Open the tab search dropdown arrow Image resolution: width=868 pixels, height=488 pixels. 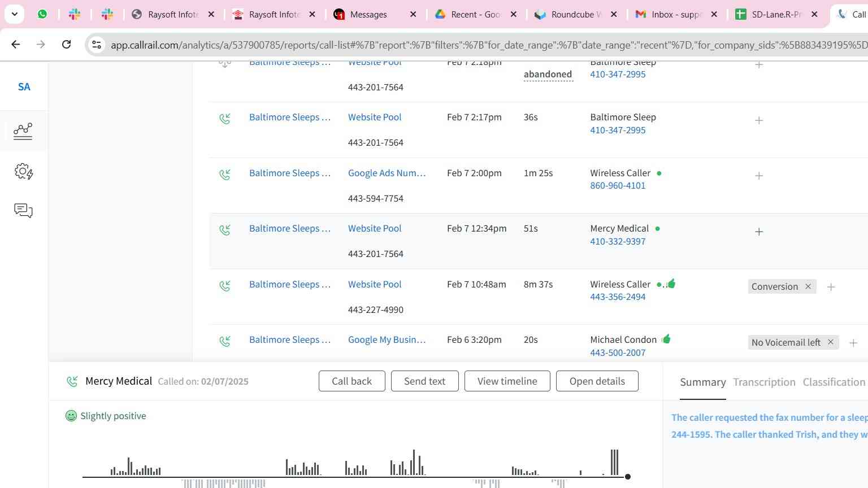point(15,14)
